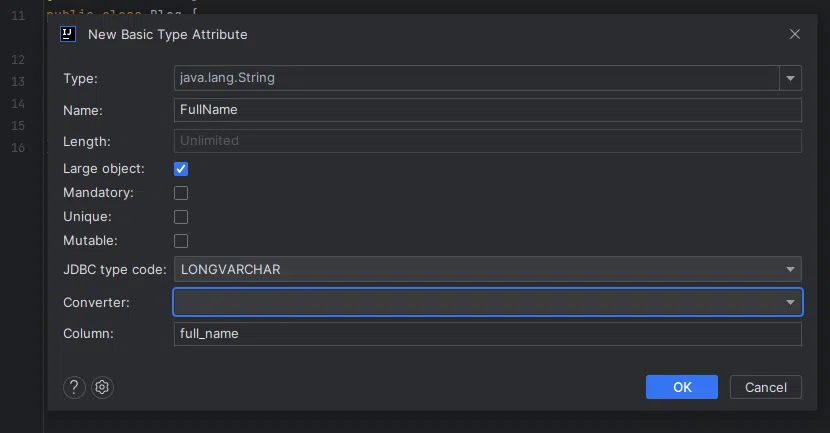Click line number 11 in editor gutter
Image resolution: width=830 pixels, height=433 pixels.
(x=18, y=16)
